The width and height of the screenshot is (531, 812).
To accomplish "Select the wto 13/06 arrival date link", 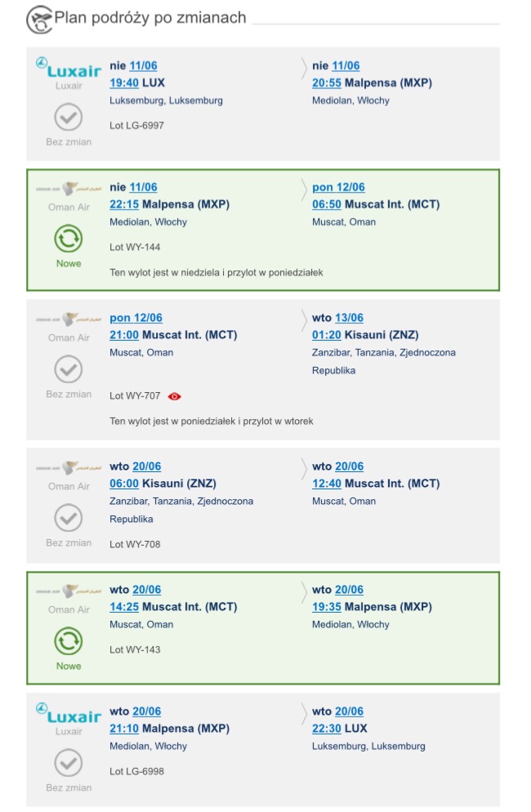I will point(337,318).
